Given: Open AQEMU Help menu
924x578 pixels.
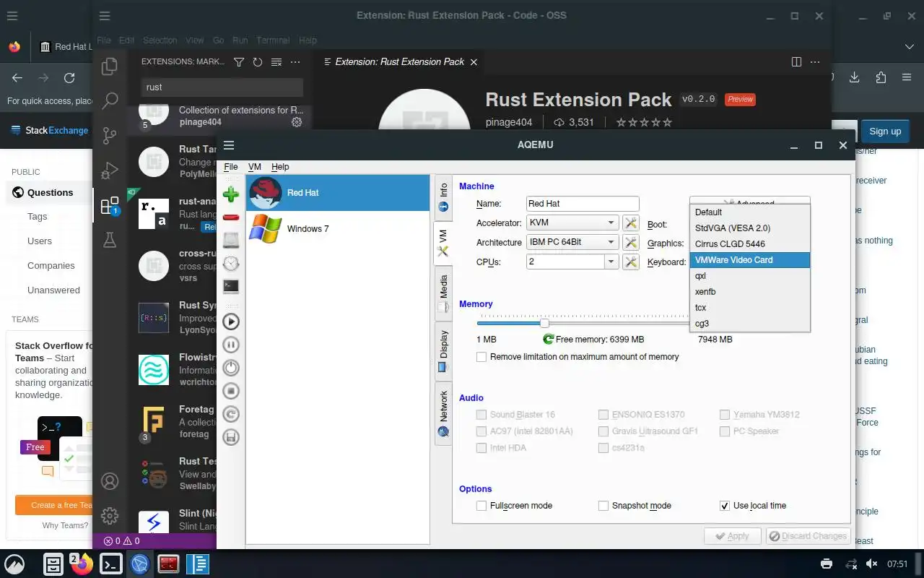Looking at the screenshot, I should [280, 167].
